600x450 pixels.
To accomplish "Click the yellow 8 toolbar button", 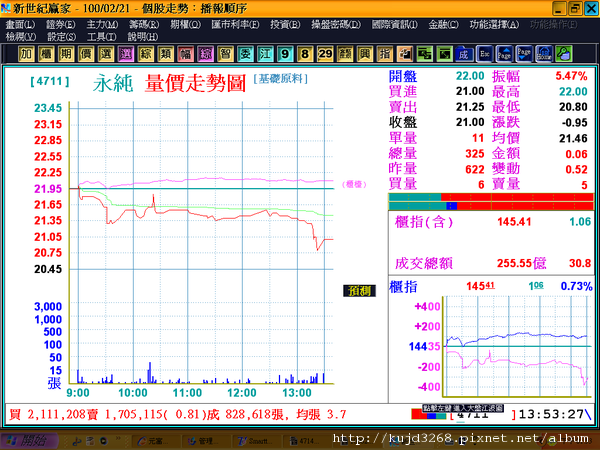I will [x=305, y=54].
